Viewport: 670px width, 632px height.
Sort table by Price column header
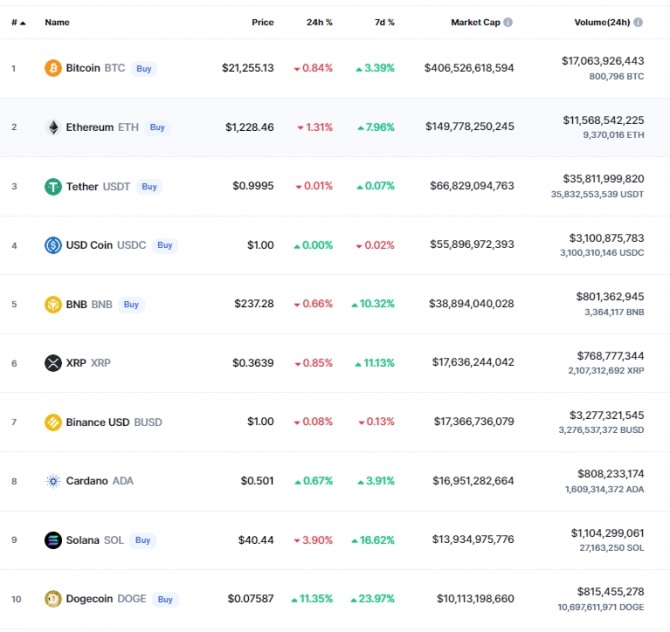click(x=262, y=22)
